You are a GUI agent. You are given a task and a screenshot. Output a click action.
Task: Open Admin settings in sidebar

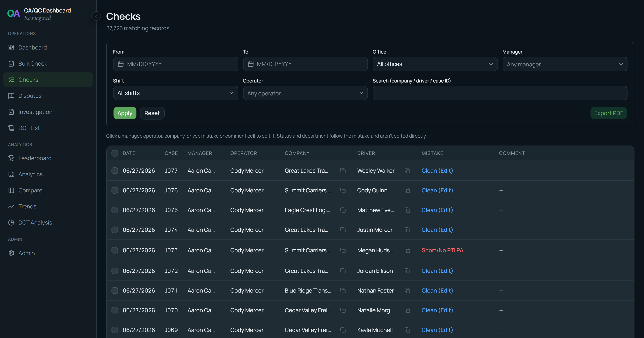coord(48,253)
